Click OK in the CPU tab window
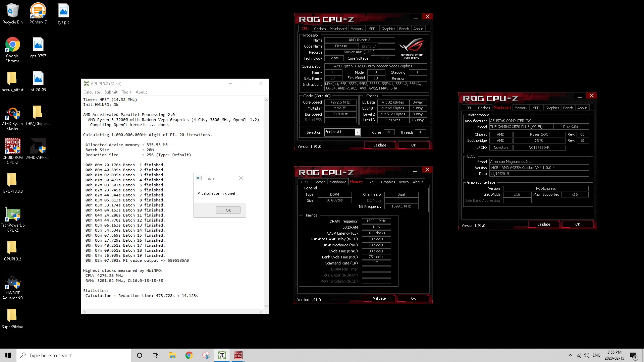 pos(414,145)
